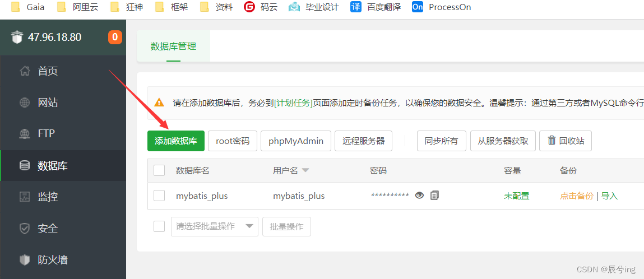Open 防火墙 in the sidebar
644x279 pixels.
[63, 260]
